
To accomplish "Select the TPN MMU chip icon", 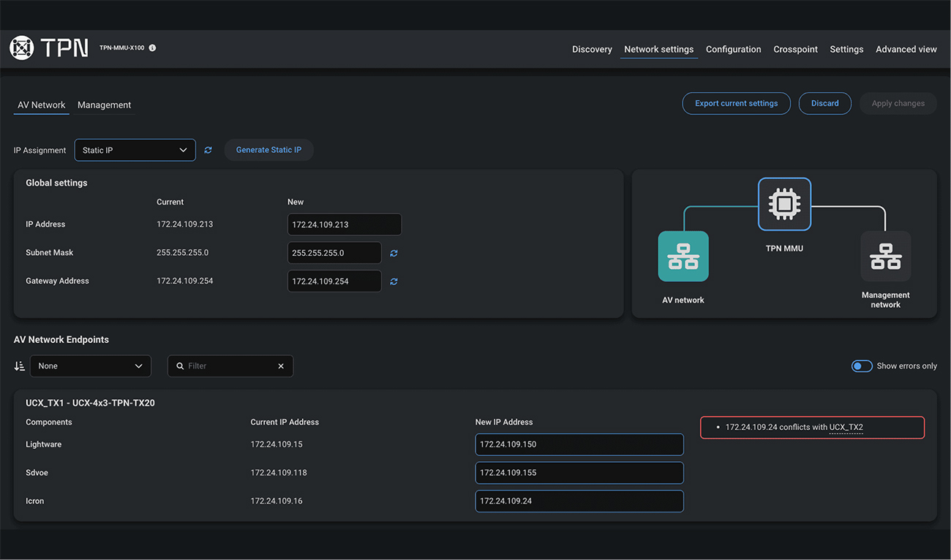I will [784, 204].
